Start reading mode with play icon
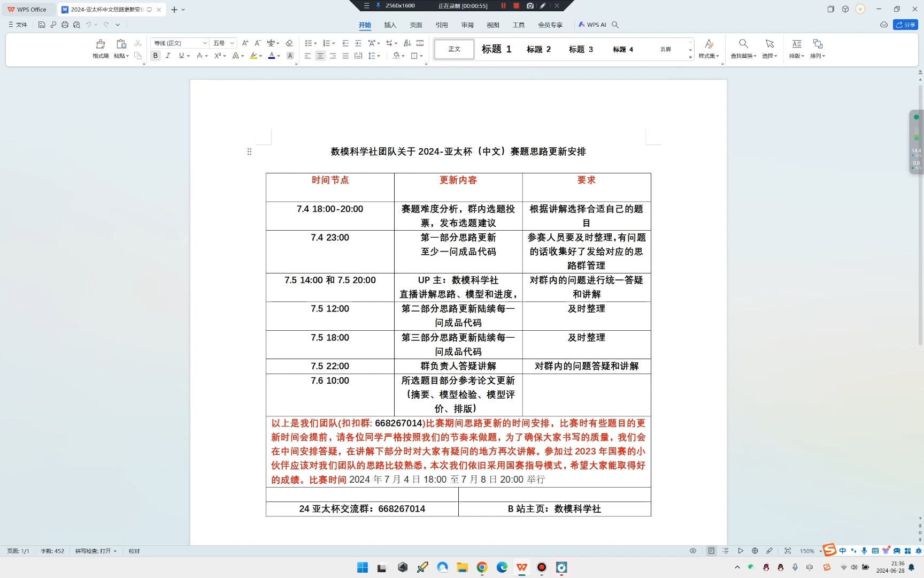Viewport: 924px width, 578px height. (741, 551)
